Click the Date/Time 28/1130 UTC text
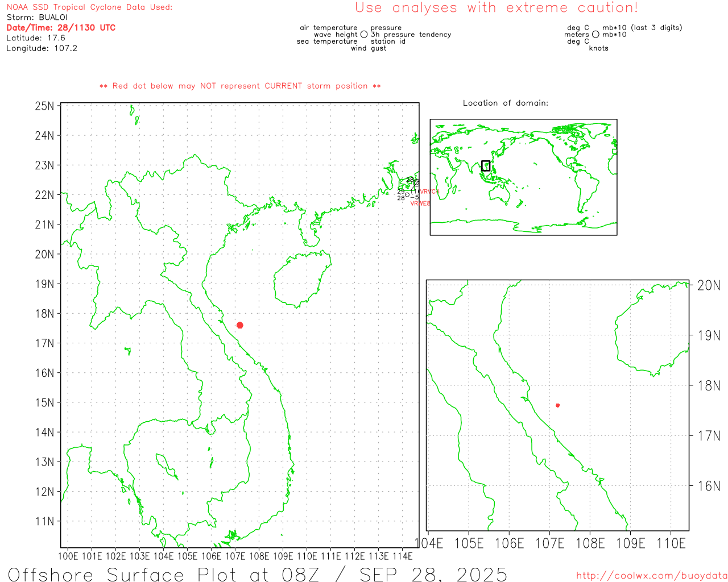The width and height of the screenshot is (728, 582). pos(61,28)
